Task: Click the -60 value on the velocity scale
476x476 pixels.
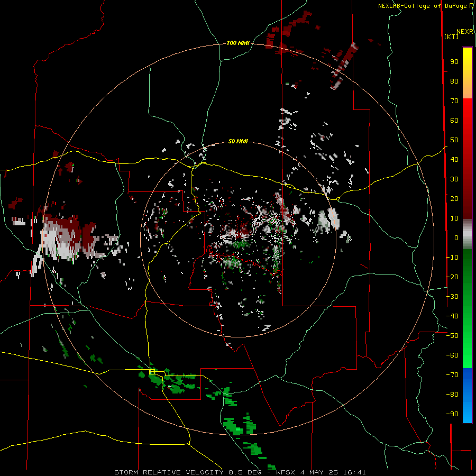Action: pyautogui.click(x=452, y=355)
